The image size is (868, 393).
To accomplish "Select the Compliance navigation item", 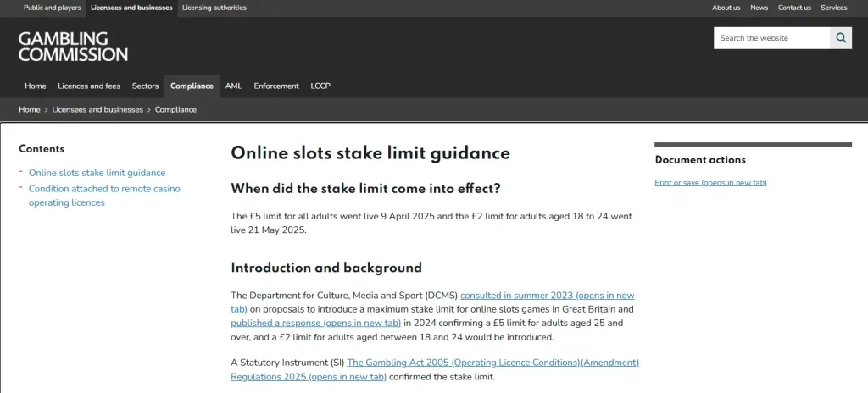I will [192, 86].
